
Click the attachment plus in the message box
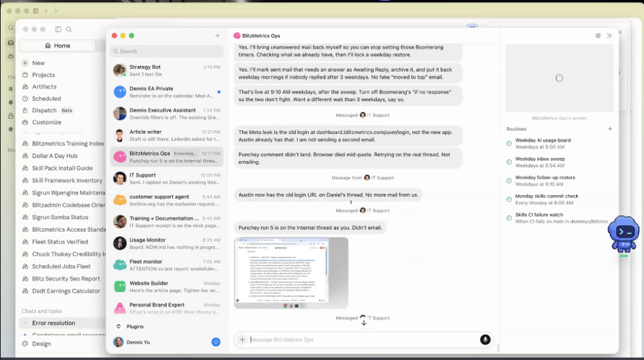(x=242, y=339)
